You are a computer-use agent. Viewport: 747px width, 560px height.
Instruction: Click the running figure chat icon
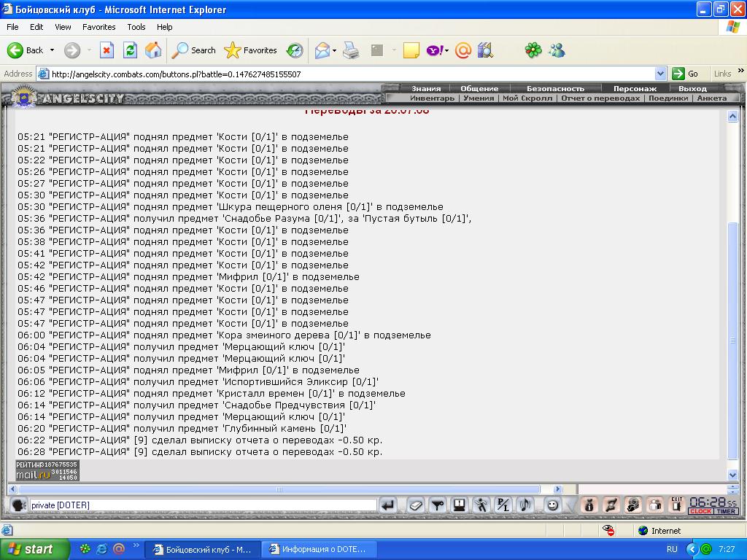point(481,505)
